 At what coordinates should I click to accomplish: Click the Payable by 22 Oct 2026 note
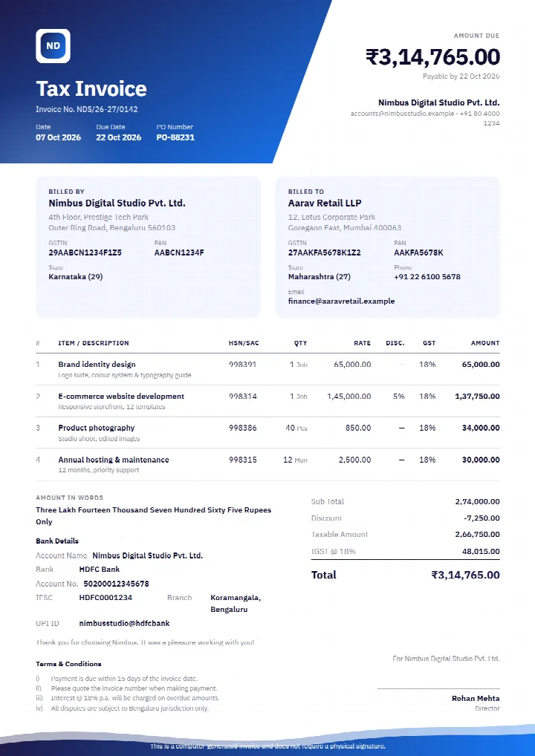pyautogui.click(x=461, y=76)
